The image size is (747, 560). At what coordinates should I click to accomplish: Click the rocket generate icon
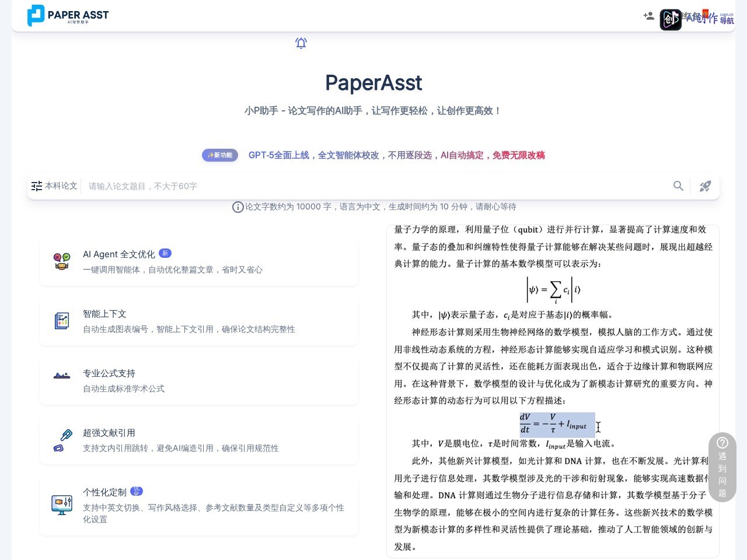click(x=706, y=186)
